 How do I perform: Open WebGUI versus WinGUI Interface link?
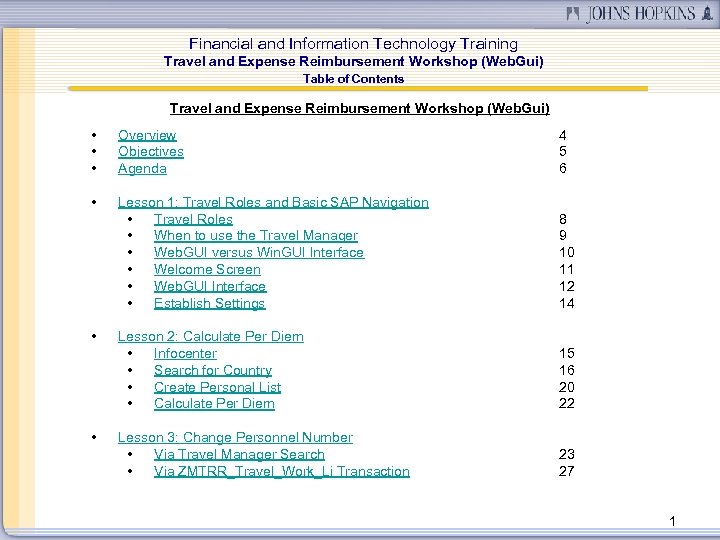point(259,253)
